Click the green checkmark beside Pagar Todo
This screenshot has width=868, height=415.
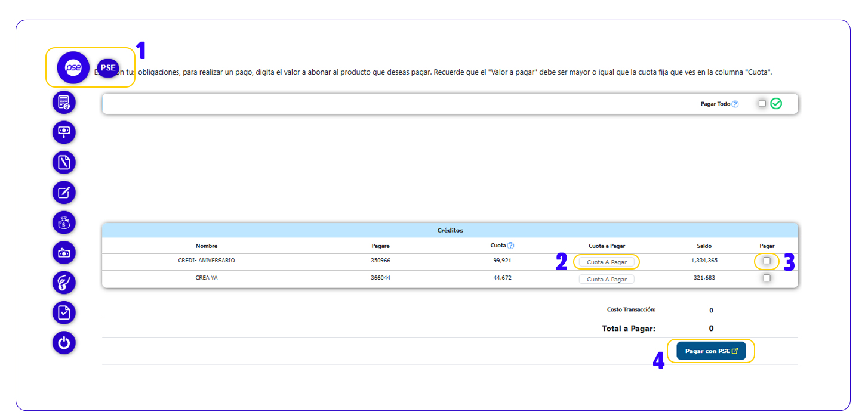click(776, 104)
